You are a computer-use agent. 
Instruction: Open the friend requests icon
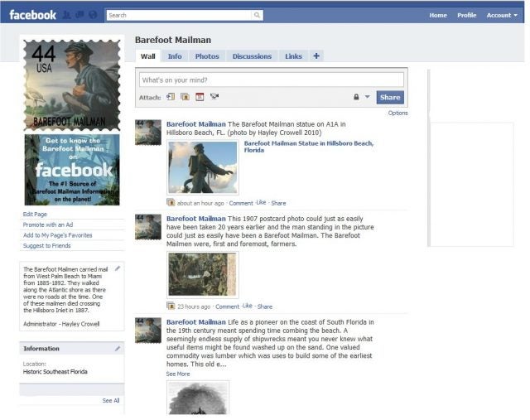pos(67,15)
